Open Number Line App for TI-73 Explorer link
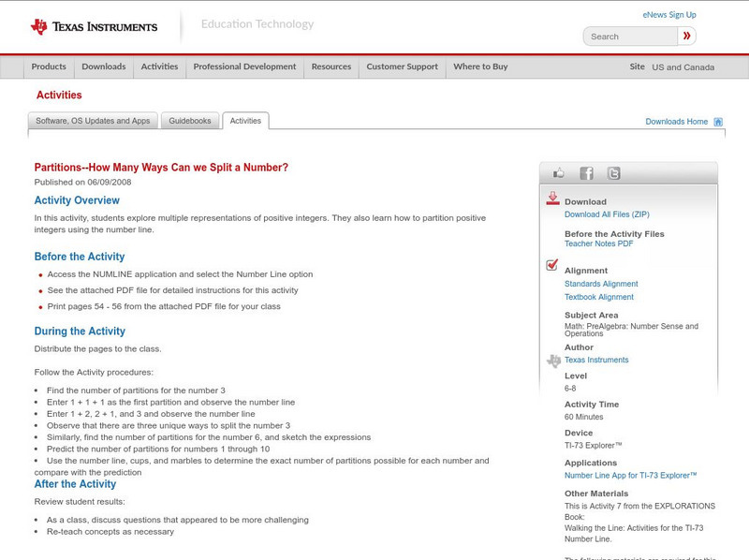 coord(630,476)
